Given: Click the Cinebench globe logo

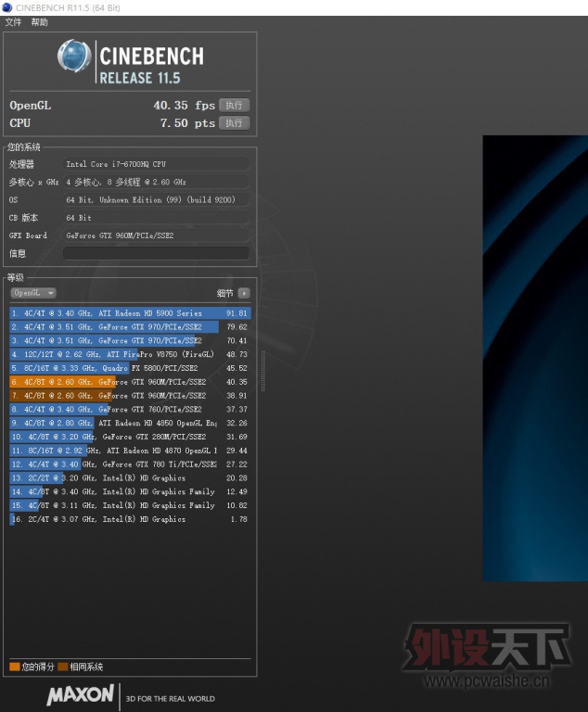Looking at the screenshot, I should coord(74,57).
